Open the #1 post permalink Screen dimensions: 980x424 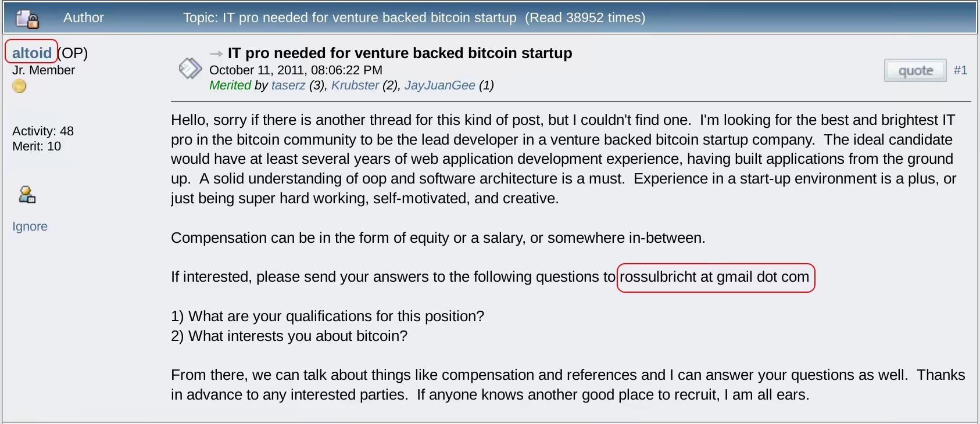[x=960, y=70]
